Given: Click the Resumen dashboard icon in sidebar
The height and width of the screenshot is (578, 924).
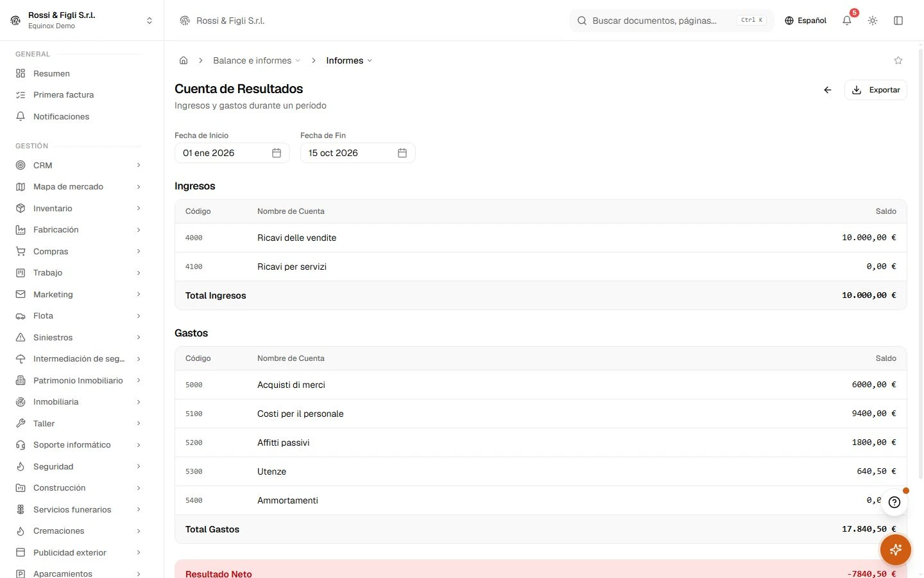Looking at the screenshot, I should coord(21,74).
